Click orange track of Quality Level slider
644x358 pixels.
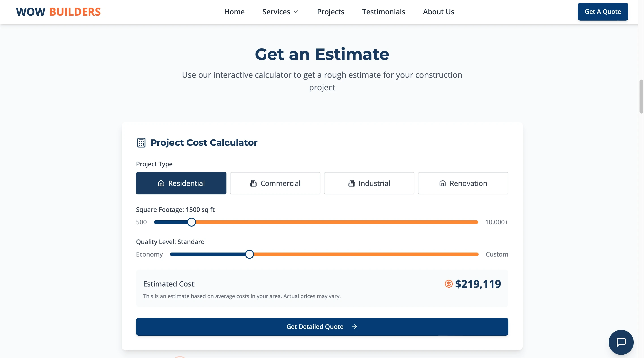click(x=366, y=254)
